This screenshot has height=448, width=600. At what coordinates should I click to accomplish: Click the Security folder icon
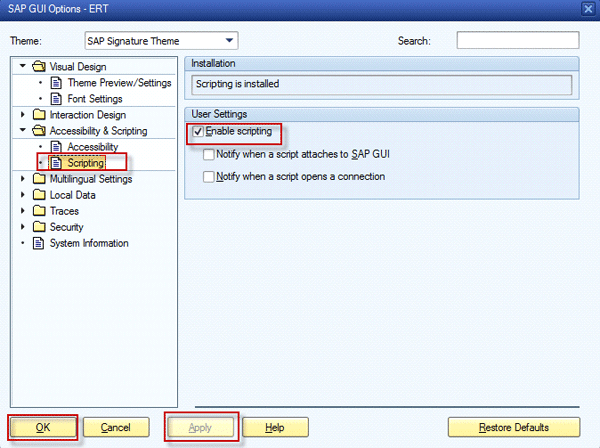pyautogui.click(x=39, y=227)
